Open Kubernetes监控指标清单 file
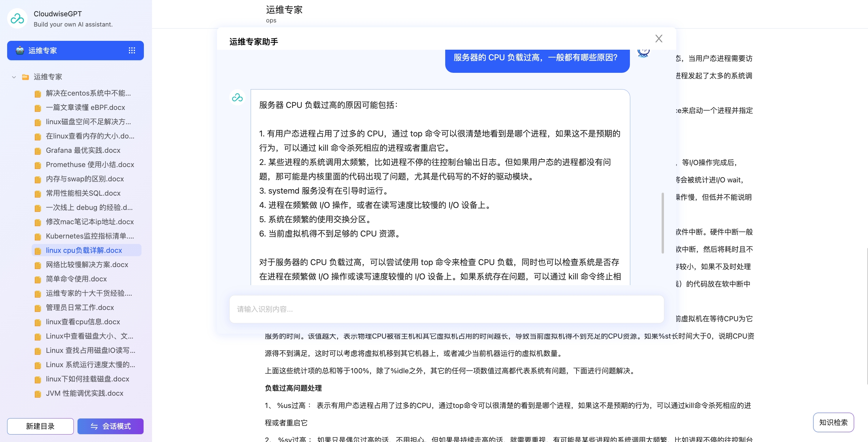Screen dimensions: 868x442 [90, 236]
